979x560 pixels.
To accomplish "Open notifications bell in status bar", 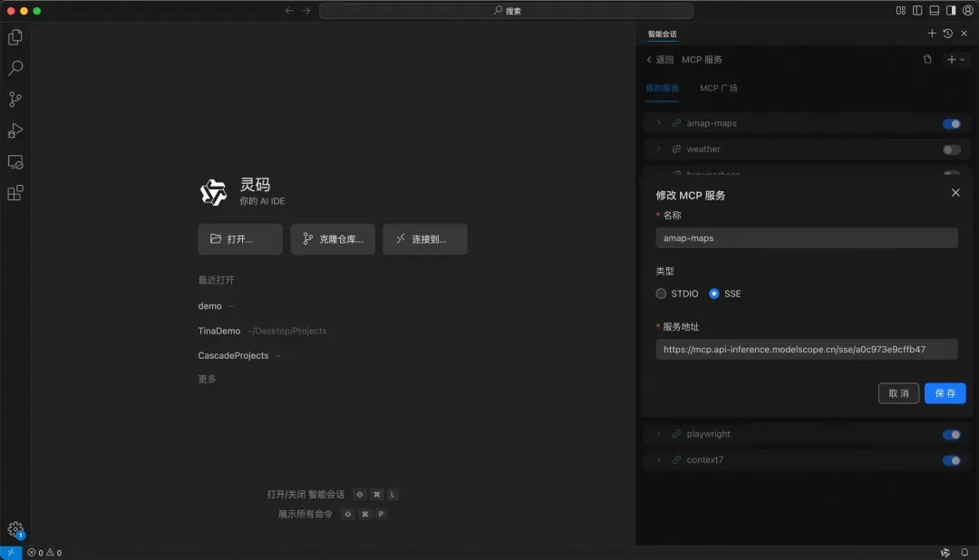I will (964, 553).
